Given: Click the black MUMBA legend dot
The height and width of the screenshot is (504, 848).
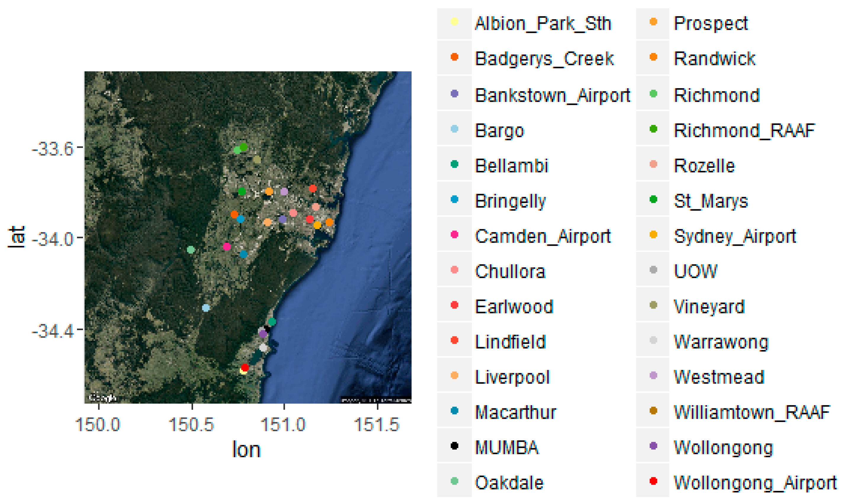Looking at the screenshot, I should 454,446.
